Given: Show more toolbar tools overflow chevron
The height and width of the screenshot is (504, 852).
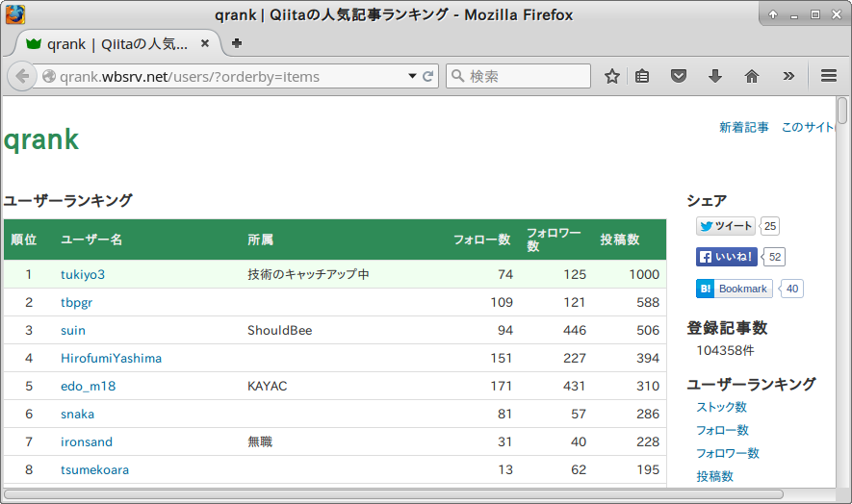Looking at the screenshot, I should [x=788, y=76].
